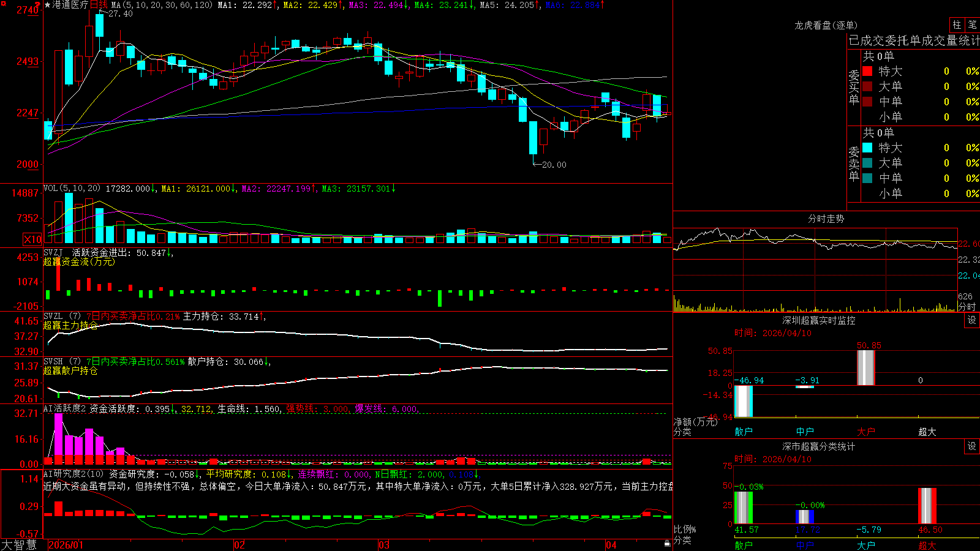This screenshot has height=551, width=980.
Task: Click the 超赢散户持仓 label
Action: (70, 370)
